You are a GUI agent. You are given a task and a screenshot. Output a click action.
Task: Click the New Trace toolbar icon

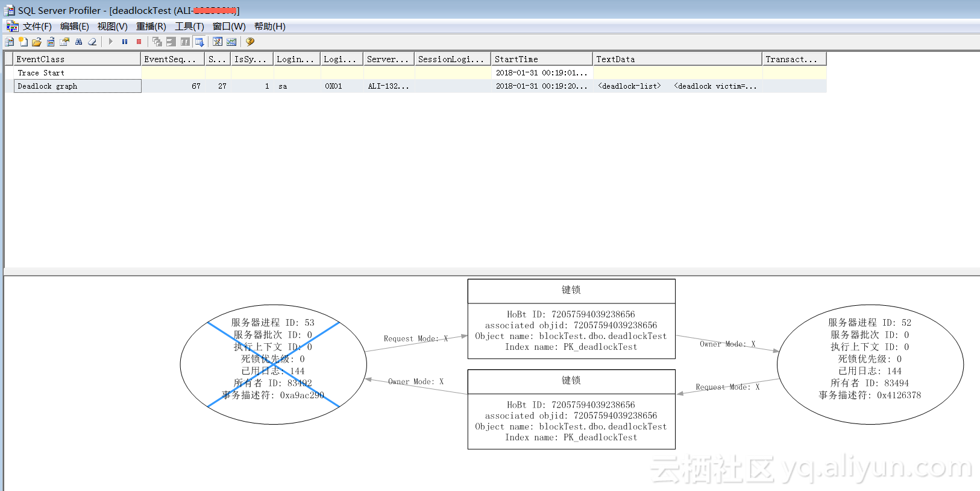click(9, 42)
